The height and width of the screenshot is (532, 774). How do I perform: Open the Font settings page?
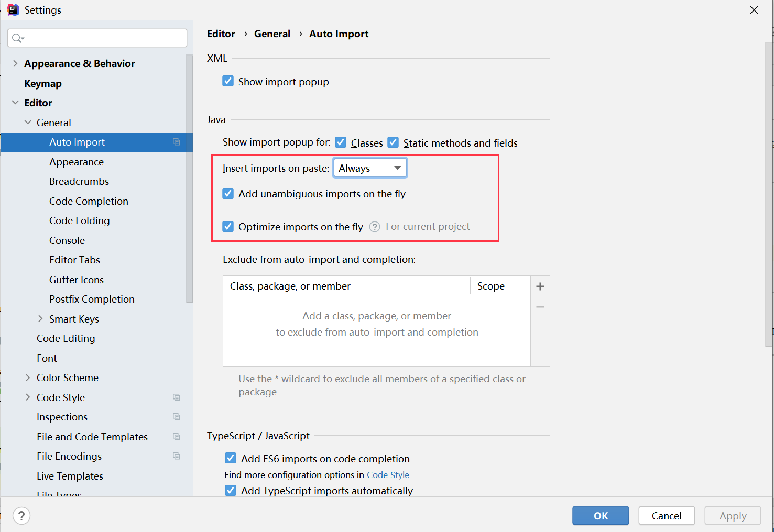pos(47,358)
